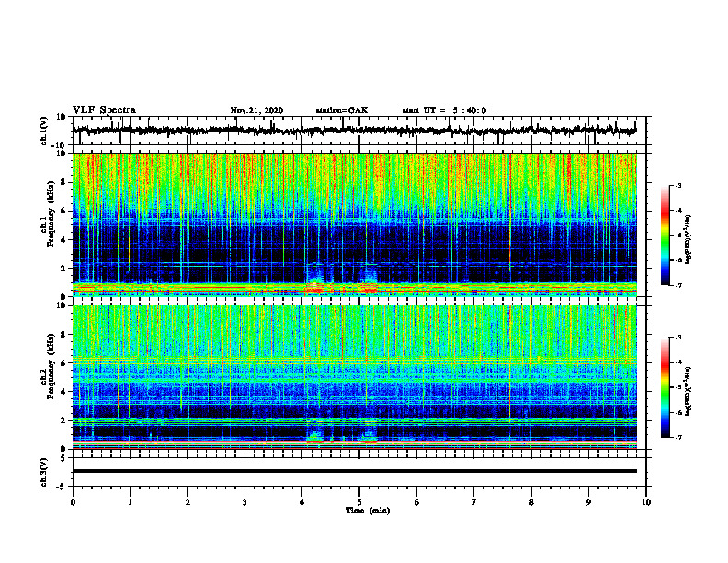This screenshot has height=563, width=728.
Task: Click the ch.1 spectrogram color bar
Action: coord(665,236)
